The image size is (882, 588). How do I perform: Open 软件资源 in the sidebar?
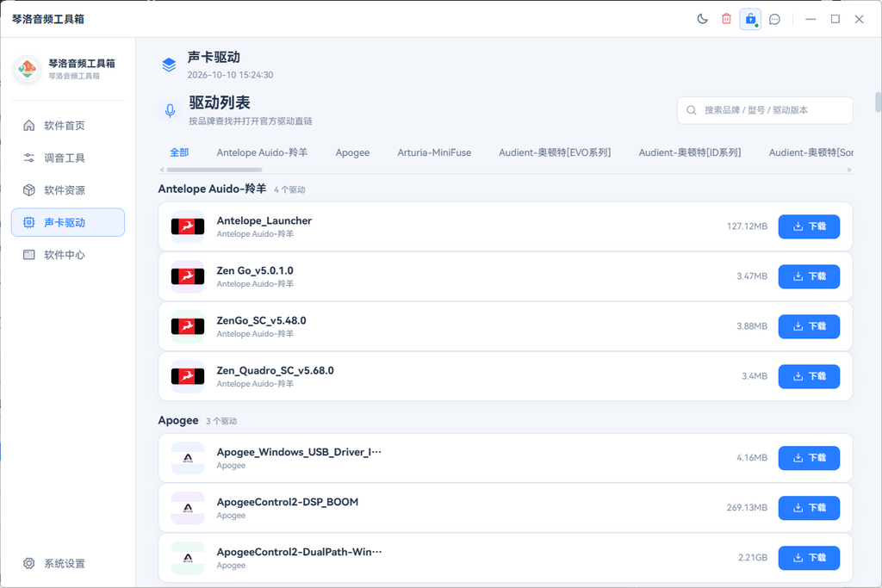click(x=68, y=190)
